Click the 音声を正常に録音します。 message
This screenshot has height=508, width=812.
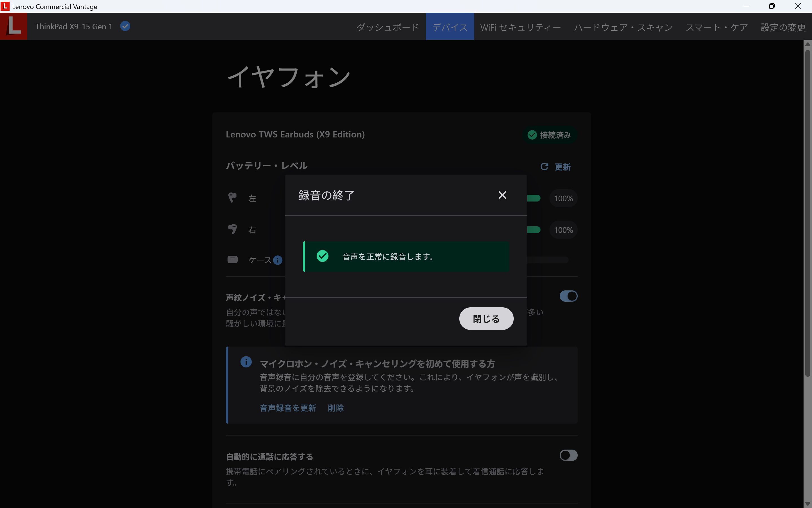pyautogui.click(x=388, y=257)
